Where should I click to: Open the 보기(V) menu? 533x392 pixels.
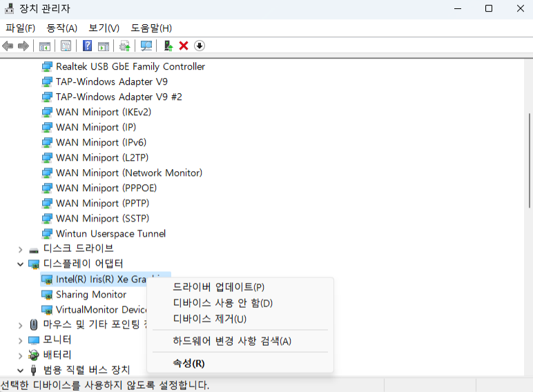click(x=104, y=28)
